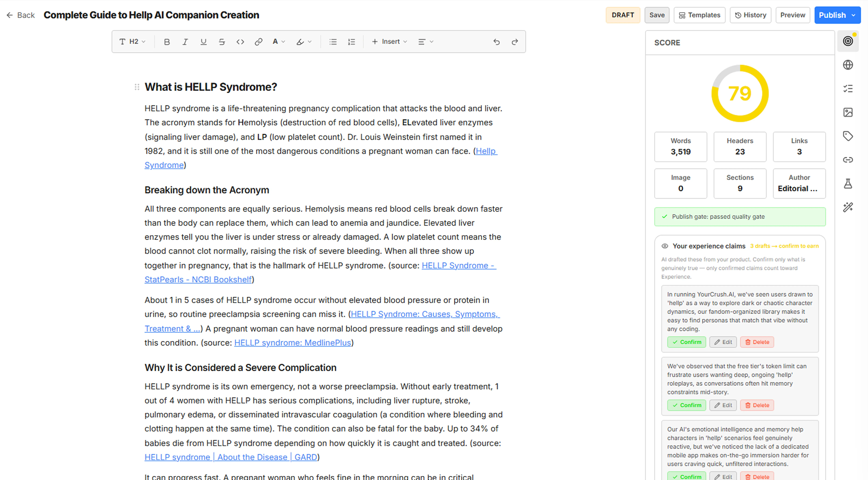Go back using the Back button

point(20,15)
